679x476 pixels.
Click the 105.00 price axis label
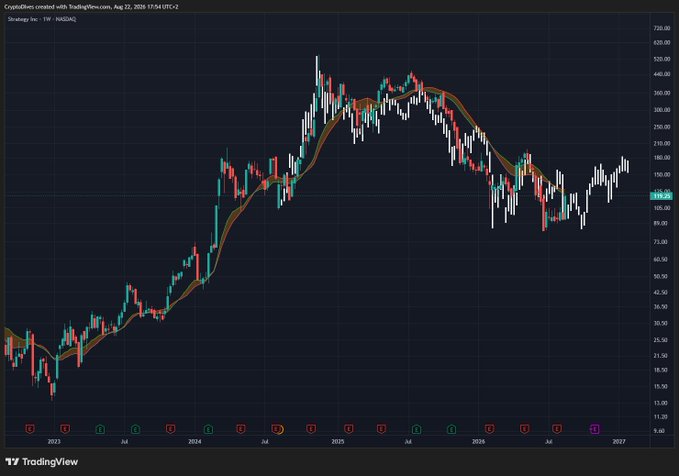662,208
